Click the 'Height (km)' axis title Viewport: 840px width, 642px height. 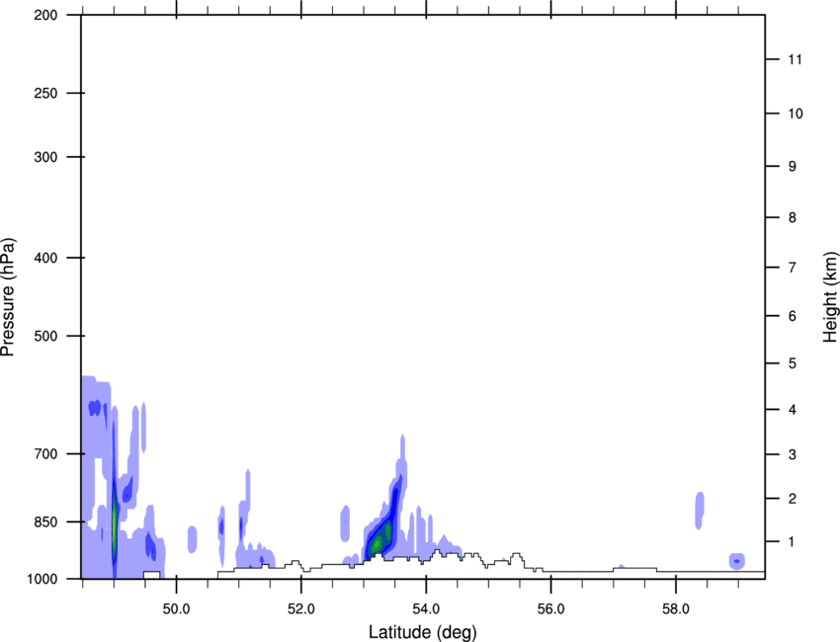[830, 297]
